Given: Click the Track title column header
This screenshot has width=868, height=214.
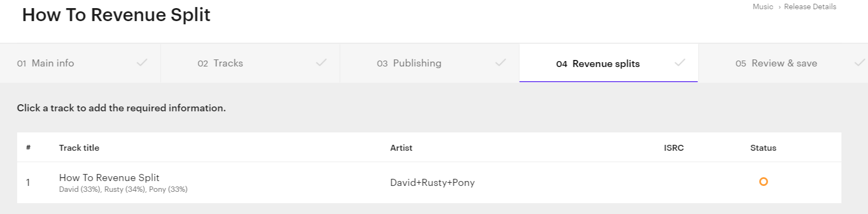Looking at the screenshot, I should (x=79, y=148).
